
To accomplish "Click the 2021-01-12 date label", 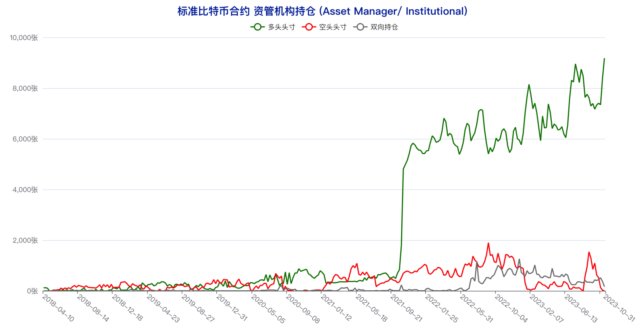I will coord(337,308).
